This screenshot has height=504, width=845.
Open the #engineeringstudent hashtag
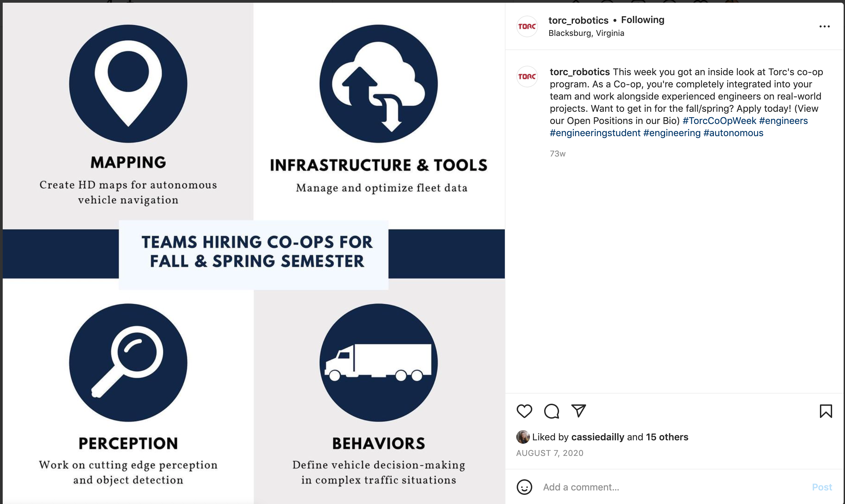595,133
